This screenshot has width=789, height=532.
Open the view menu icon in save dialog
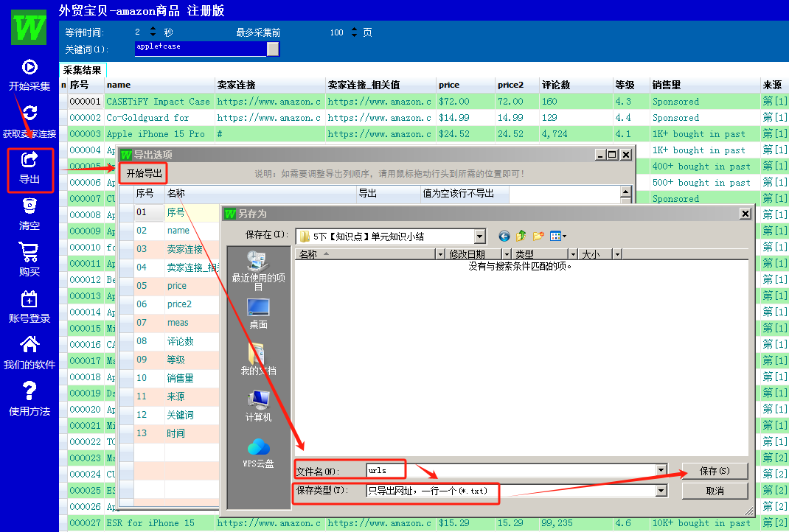point(557,236)
